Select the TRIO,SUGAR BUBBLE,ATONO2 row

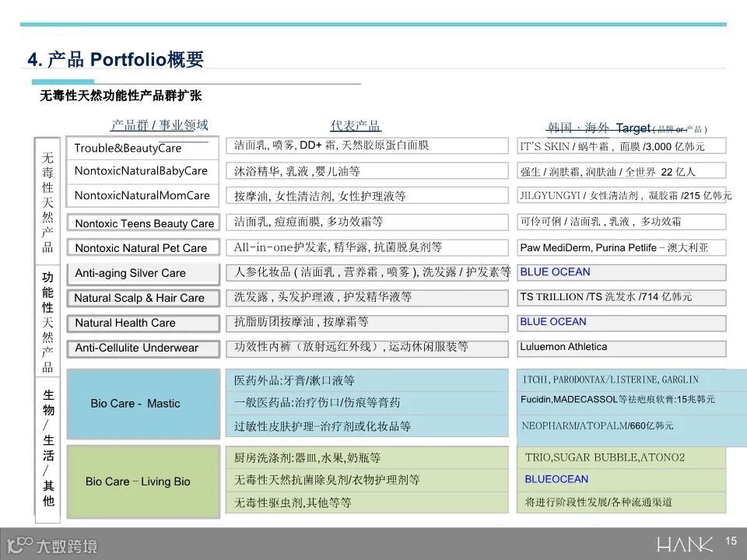pyautogui.click(x=621, y=457)
